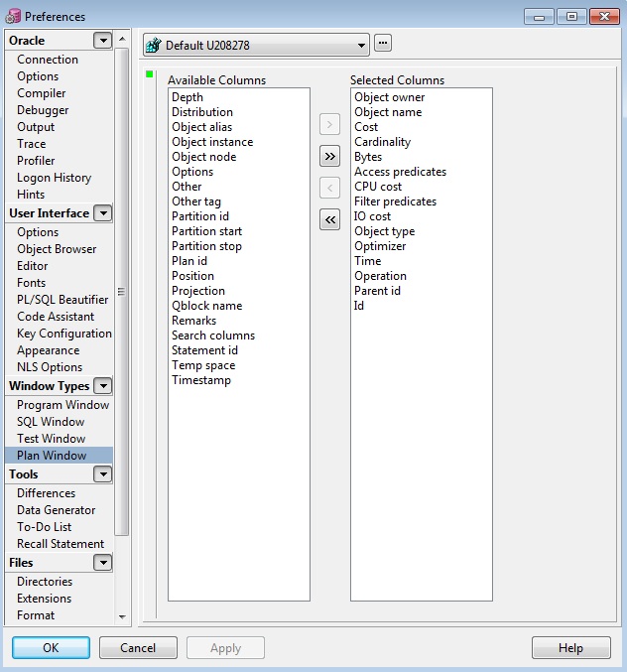Click the Preferences title bar icon
The image size is (627, 672).
tap(12, 16)
